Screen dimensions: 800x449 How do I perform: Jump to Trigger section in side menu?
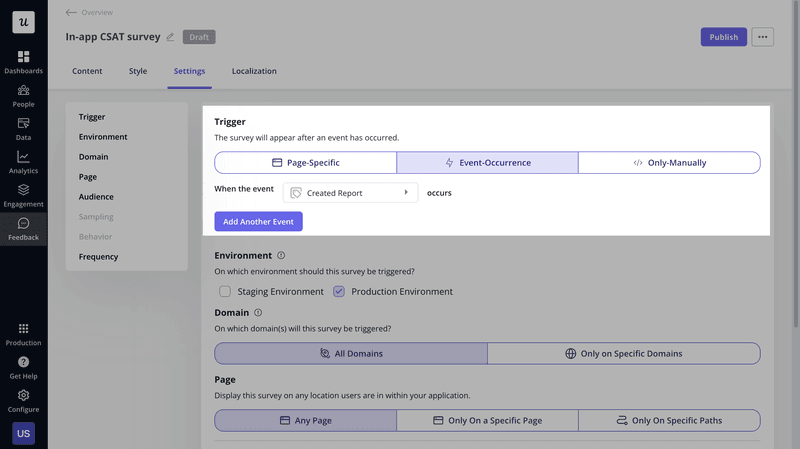pos(92,117)
